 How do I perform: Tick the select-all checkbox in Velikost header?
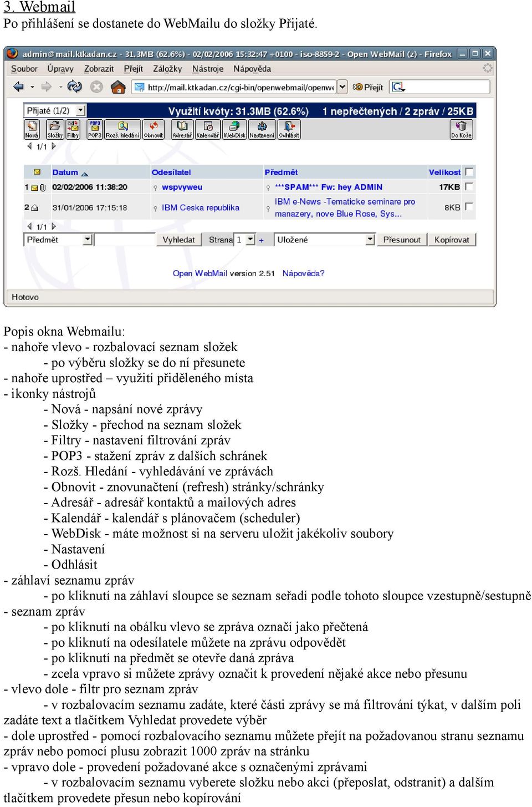[x=469, y=171]
